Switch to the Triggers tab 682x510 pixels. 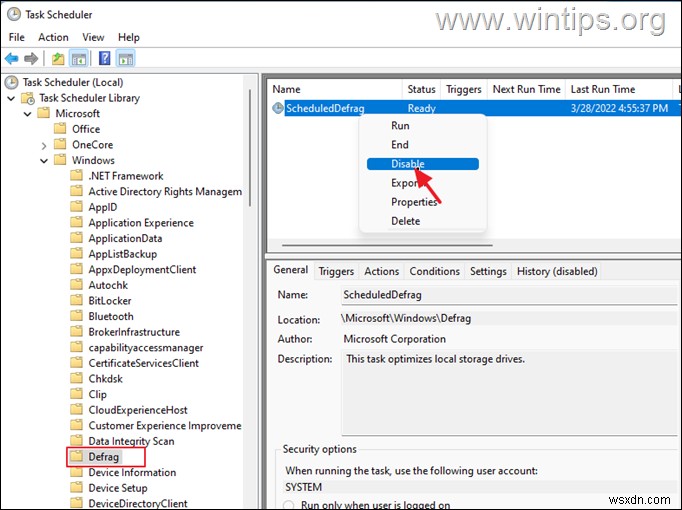click(336, 271)
